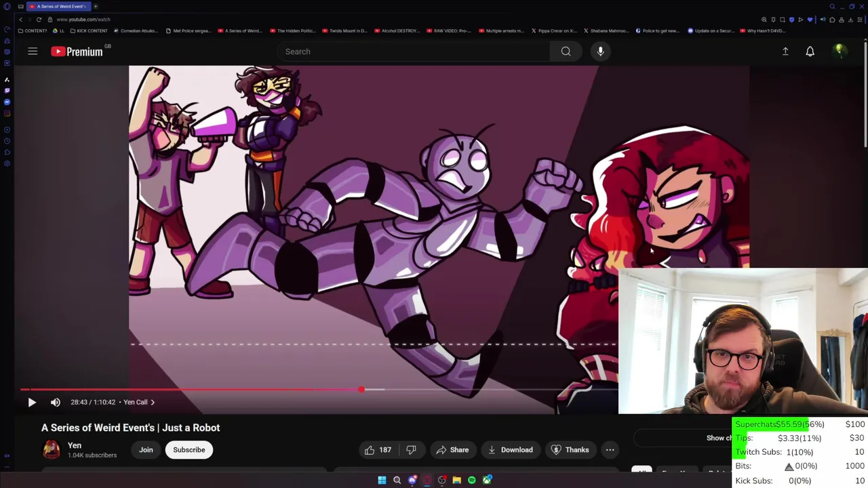Open the "Why Hasn't D4VD" bookmark
The image size is (868, 488).
[x=763, y=30]
